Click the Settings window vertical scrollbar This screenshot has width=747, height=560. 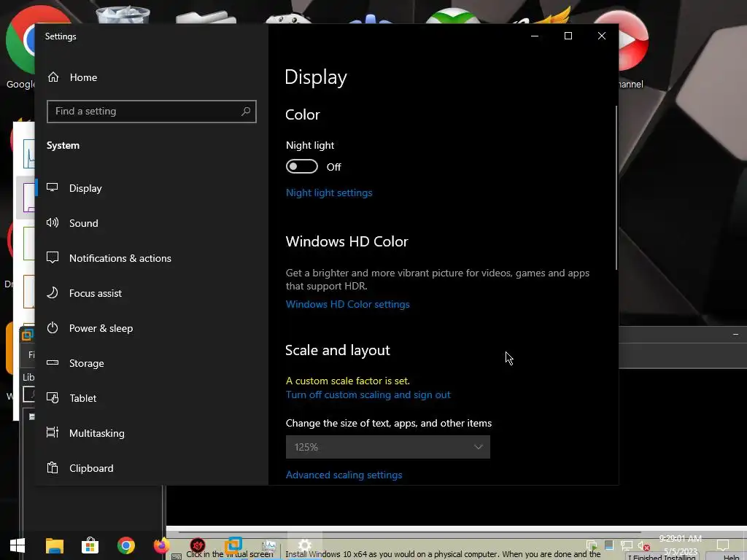click(616, 187)
